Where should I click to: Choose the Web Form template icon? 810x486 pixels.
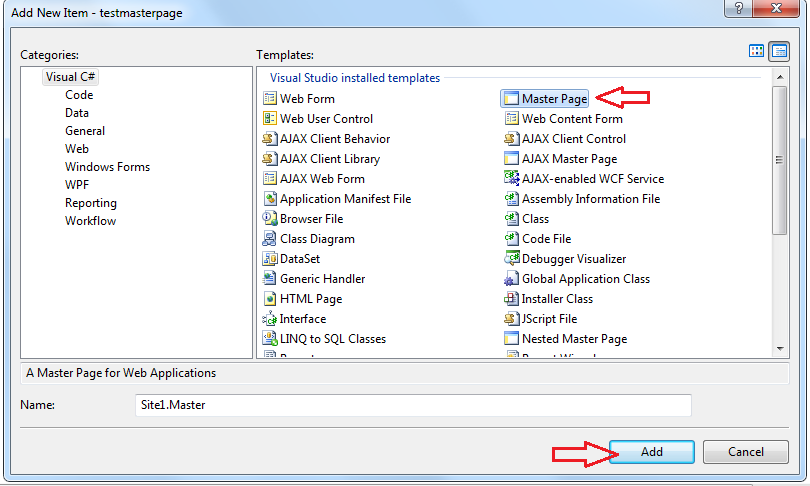(269, 99)
